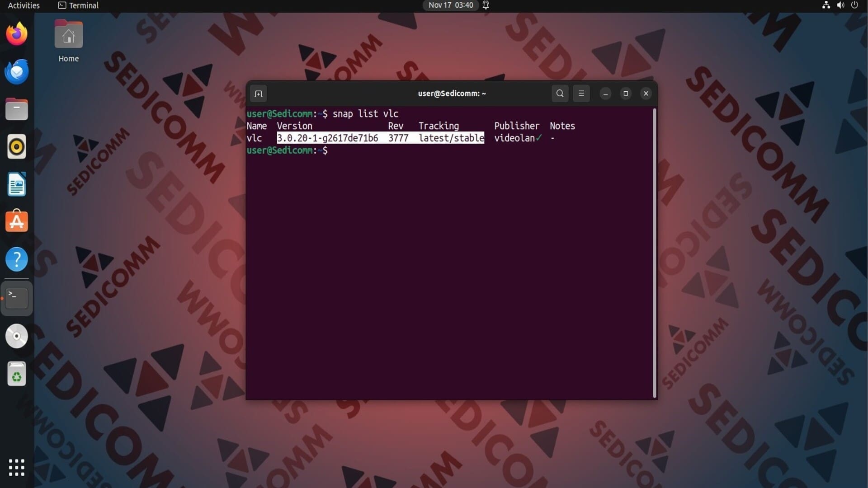
Task: Click the optical disc icon in dock
Action: tap(17, 336)
